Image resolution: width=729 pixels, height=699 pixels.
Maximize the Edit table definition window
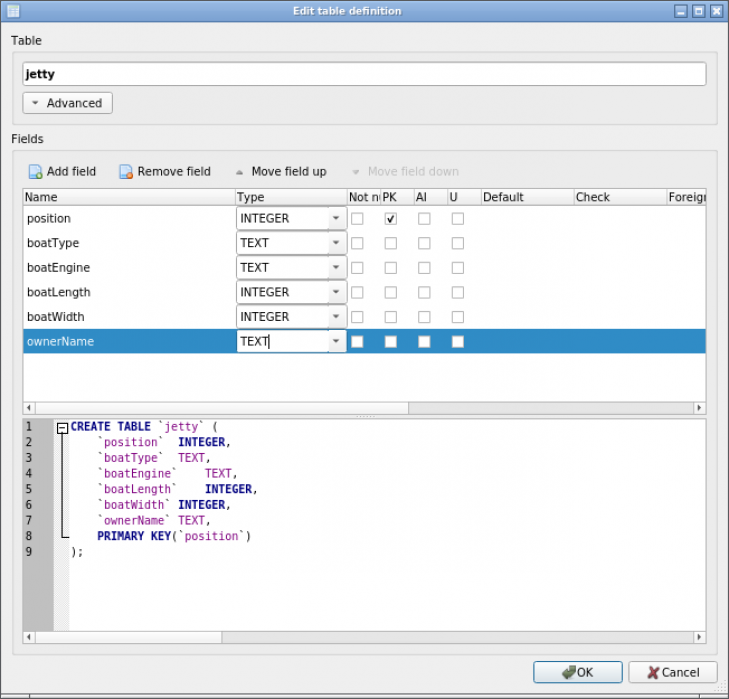click(699, 11)
